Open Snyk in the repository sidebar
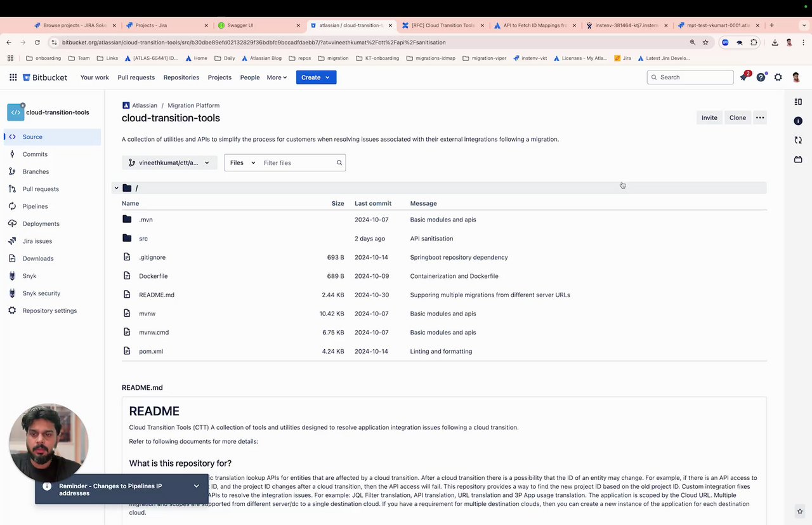Viewport: 812px width, 525px height. [52, 276]
